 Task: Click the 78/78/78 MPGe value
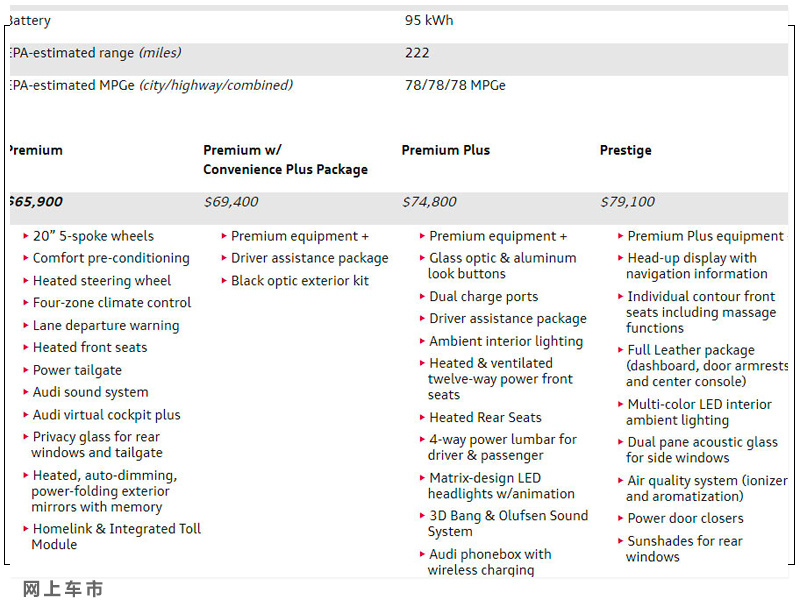[455, 85]
